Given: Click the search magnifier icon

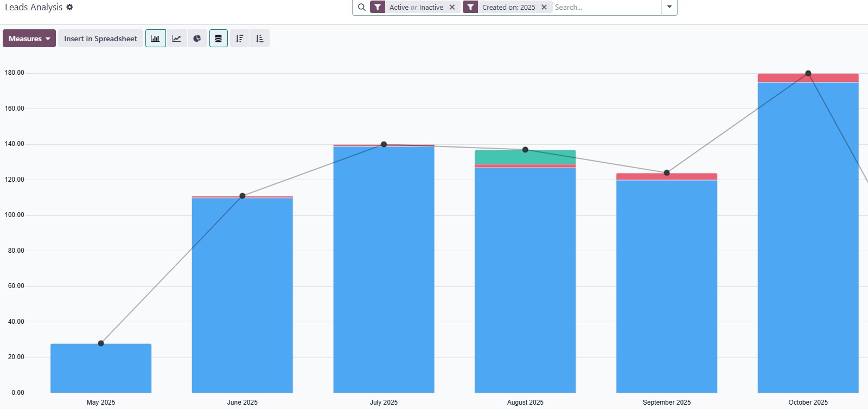Looking at the screenshot, I should (x=362, y=8).
